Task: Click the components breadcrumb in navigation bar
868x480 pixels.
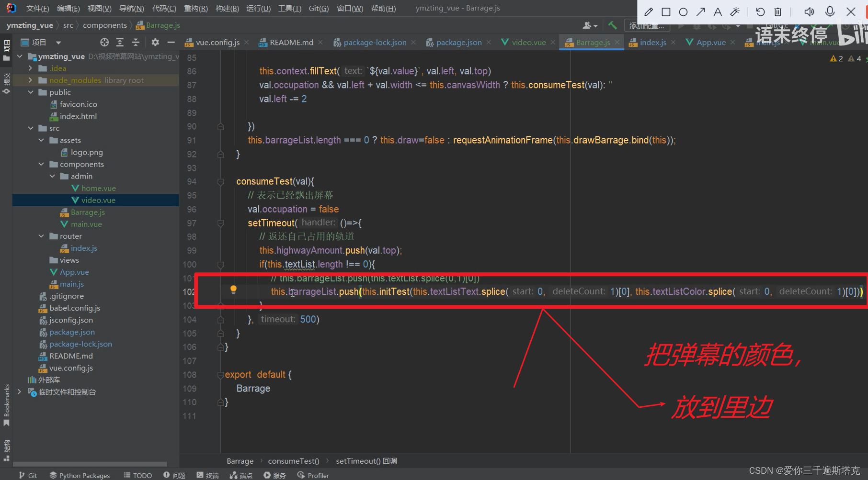Action: point(105,25)
